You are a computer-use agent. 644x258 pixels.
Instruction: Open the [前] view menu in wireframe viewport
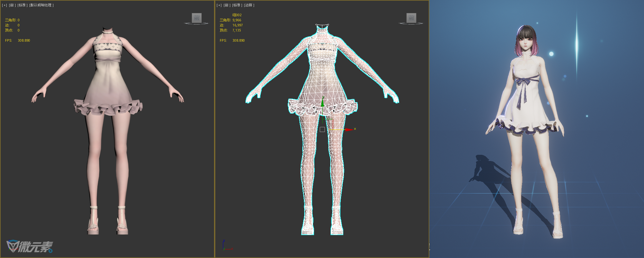coord(227,5)
